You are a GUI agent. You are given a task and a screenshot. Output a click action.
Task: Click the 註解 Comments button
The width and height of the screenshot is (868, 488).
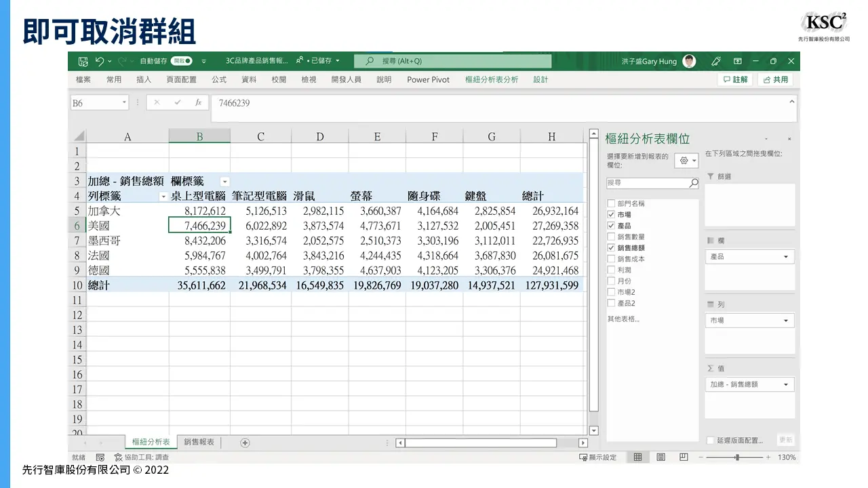[x=735, y=79]
